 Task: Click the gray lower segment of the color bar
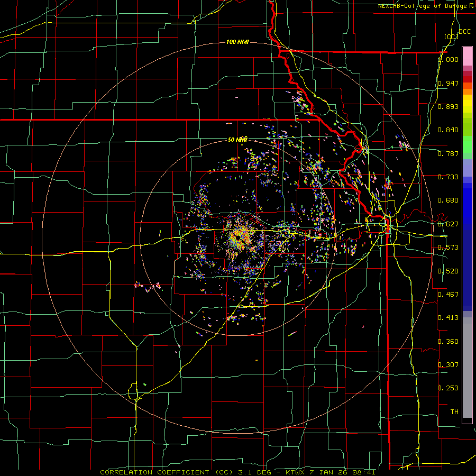[467, 368]
